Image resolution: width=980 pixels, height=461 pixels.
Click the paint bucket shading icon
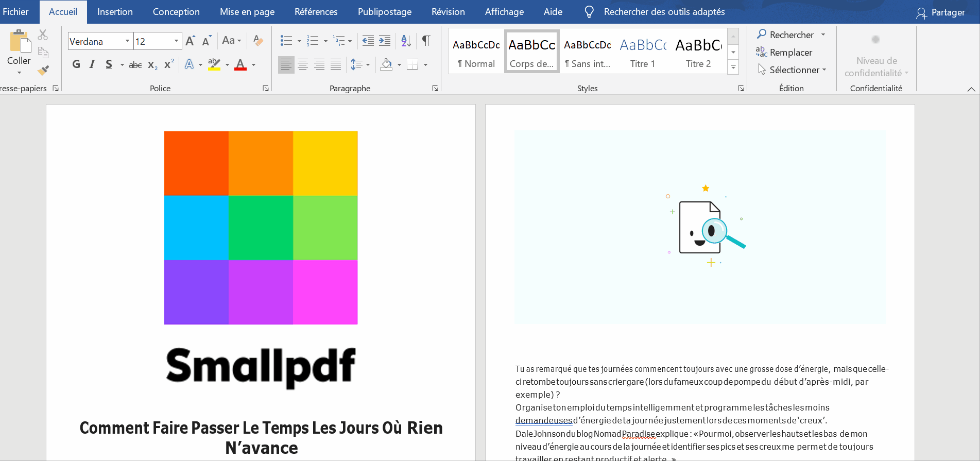[386, 64]
